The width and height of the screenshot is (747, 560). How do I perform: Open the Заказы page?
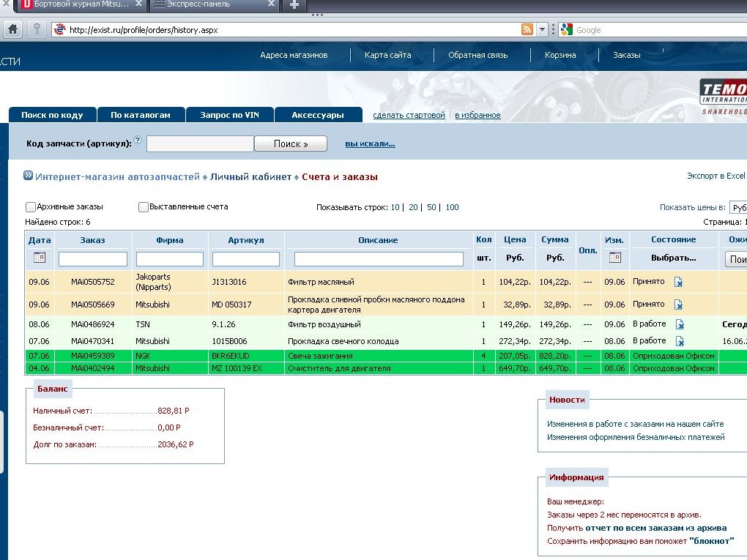(x=626, y=55)
